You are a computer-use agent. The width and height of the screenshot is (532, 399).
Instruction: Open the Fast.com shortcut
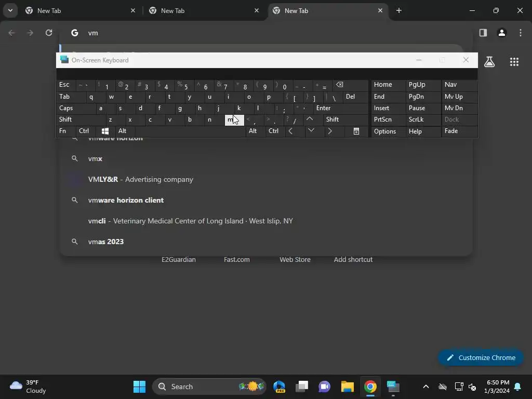click(237, 259)
